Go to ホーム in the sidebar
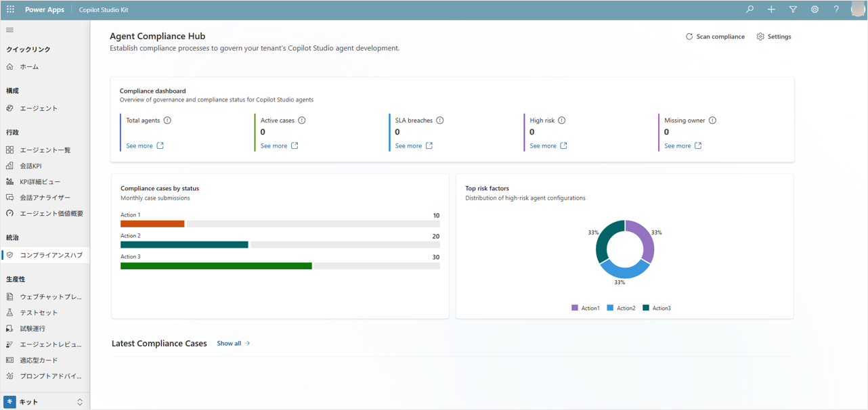Viewport: 868px width, 410px height. tap(29, 67)
